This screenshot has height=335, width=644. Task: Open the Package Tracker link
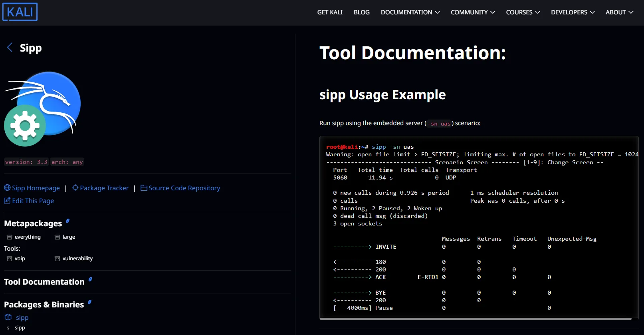[104, 188]
